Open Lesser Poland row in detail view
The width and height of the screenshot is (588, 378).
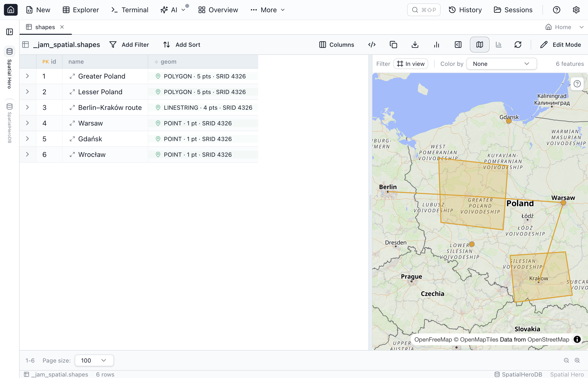72,92
